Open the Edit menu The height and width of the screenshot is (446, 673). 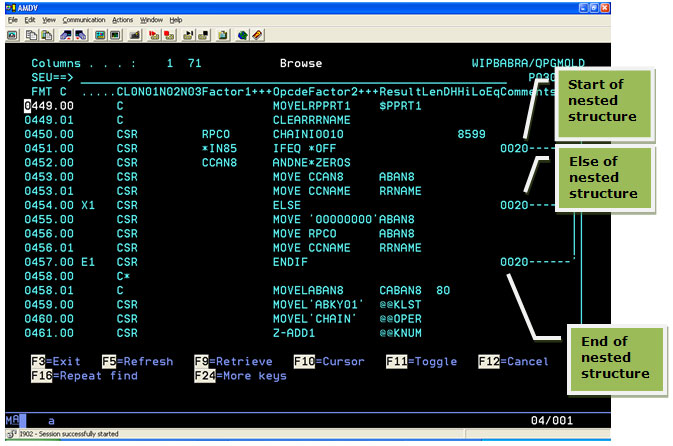(x=30, y=20)
